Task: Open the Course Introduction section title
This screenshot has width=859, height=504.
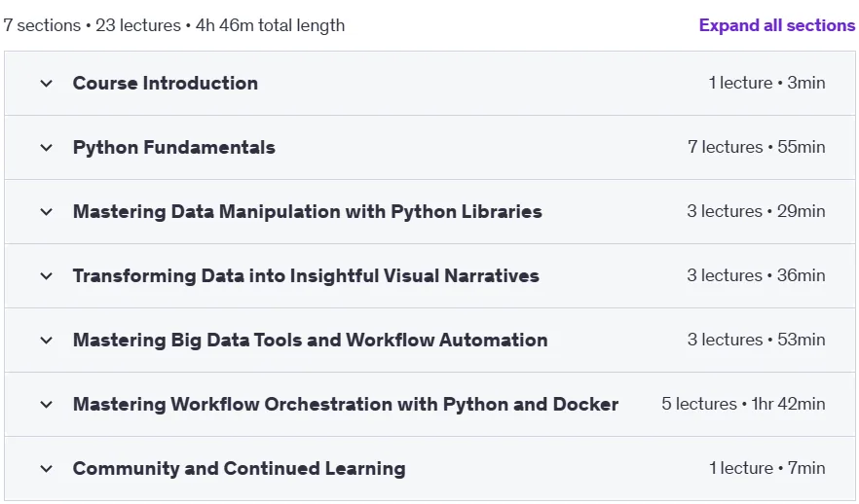Action: 166,83
